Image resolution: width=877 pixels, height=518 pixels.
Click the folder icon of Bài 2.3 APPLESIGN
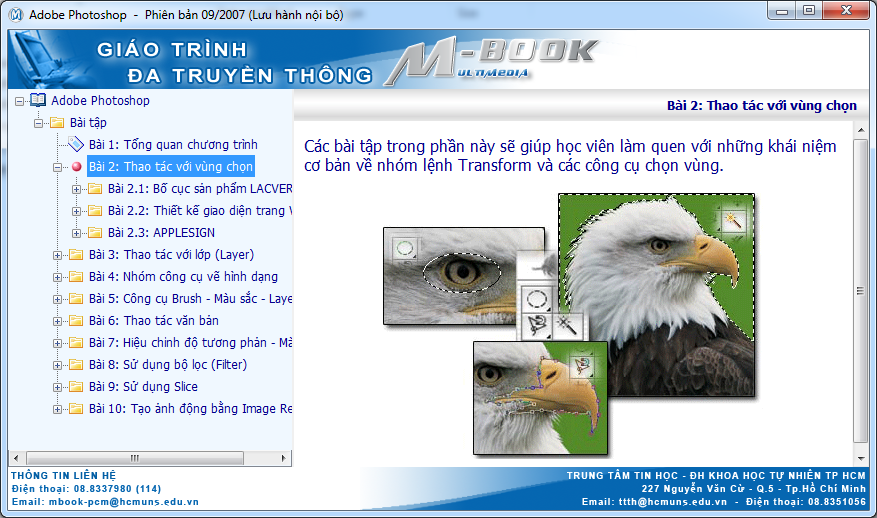coord(95,233)
